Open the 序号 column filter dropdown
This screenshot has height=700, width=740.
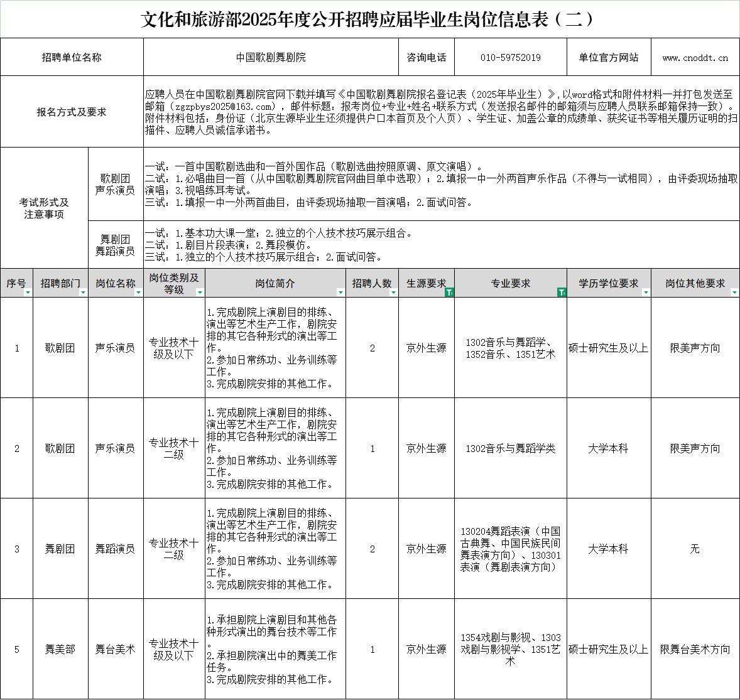(x=28, y=293)
